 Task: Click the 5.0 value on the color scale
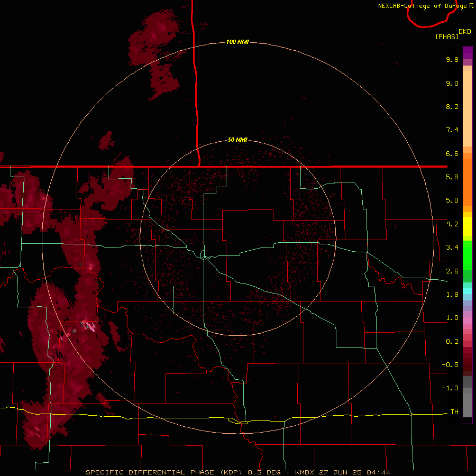[452, 200]
